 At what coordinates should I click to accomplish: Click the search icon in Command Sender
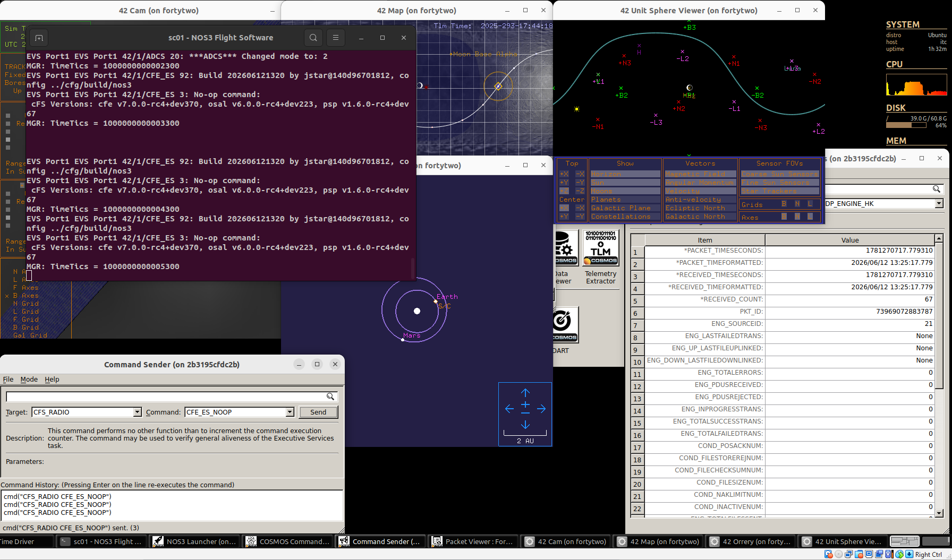point(330,397)
